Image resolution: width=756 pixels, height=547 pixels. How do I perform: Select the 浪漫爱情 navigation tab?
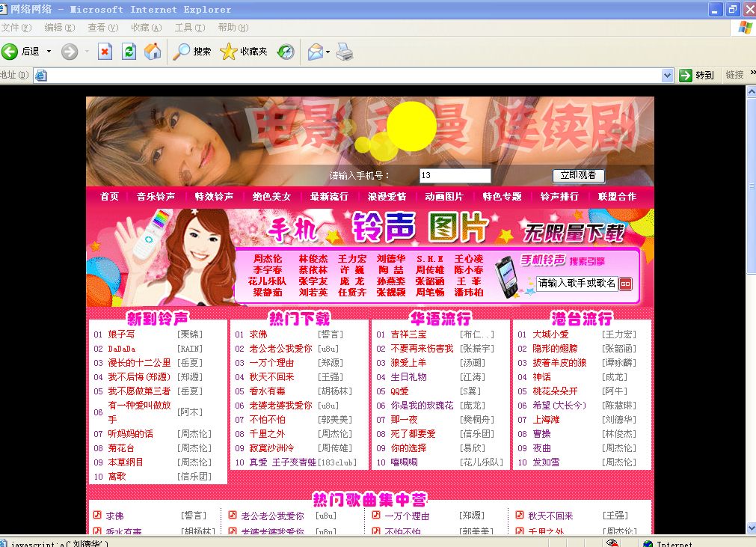click(387, 196)
